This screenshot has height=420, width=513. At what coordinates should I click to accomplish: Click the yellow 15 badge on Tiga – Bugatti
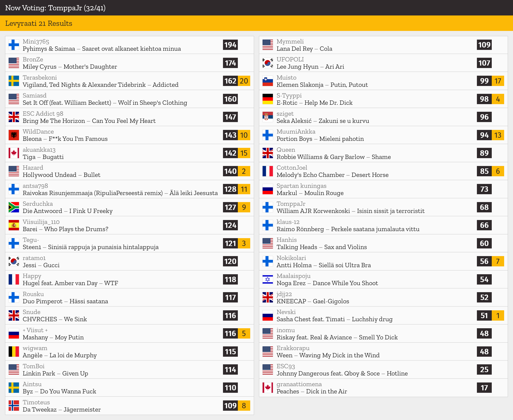tap(244, 153)
